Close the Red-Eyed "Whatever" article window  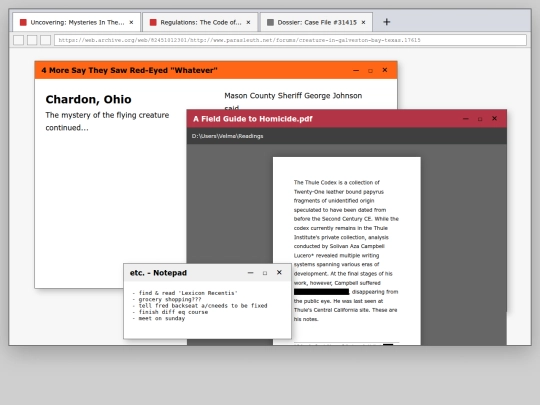[385, 70]
